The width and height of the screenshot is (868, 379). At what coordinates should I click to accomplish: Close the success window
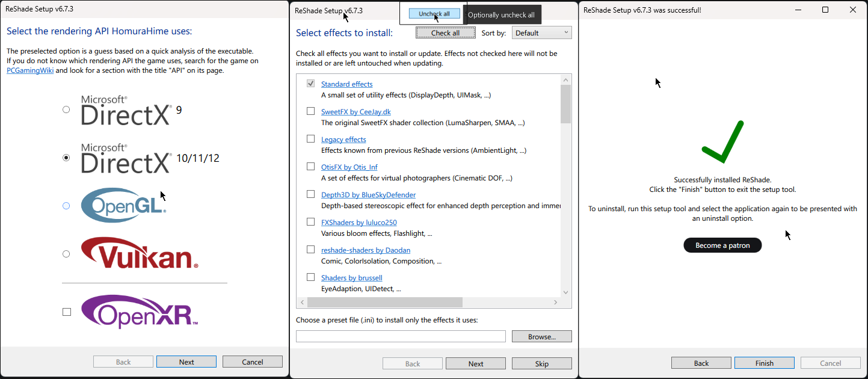[x=853, y=10]
